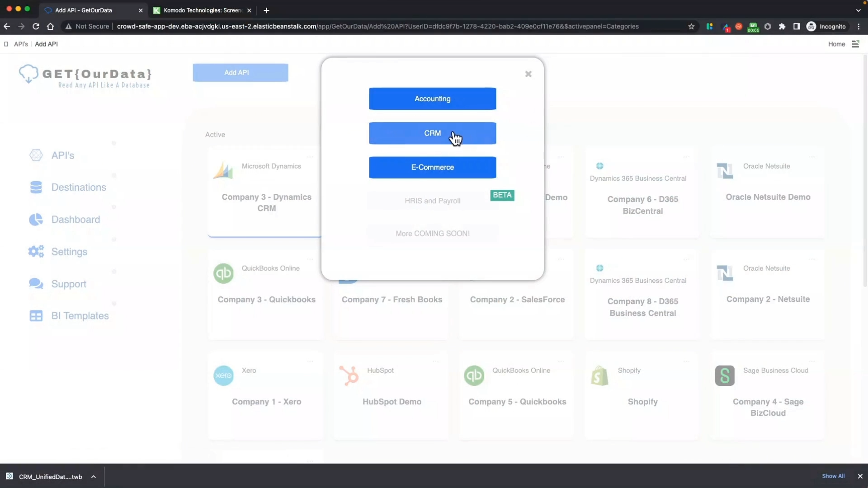Click the APIs sidebar icon
The width and height of the screenshot is (868, 488).
36,155
